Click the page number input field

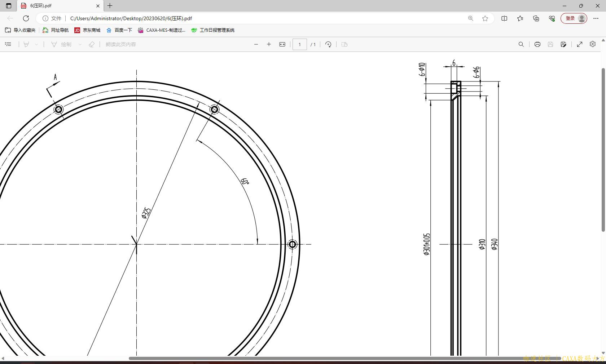pos(299,44)
